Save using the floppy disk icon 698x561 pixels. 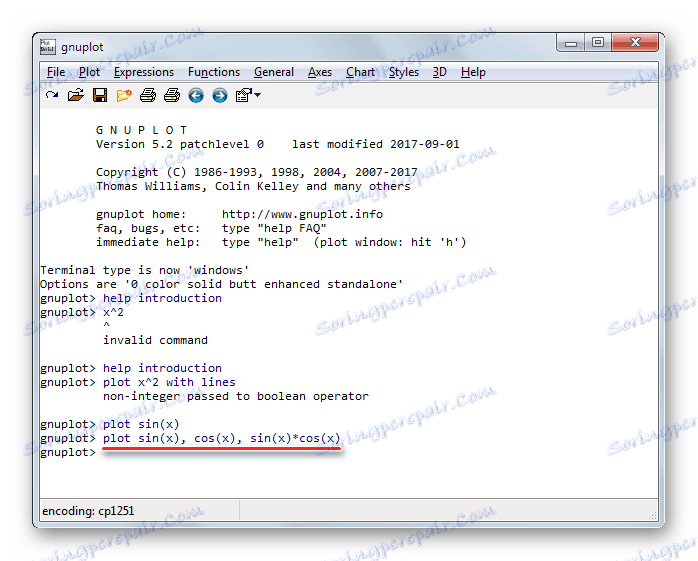click(100, 95)
